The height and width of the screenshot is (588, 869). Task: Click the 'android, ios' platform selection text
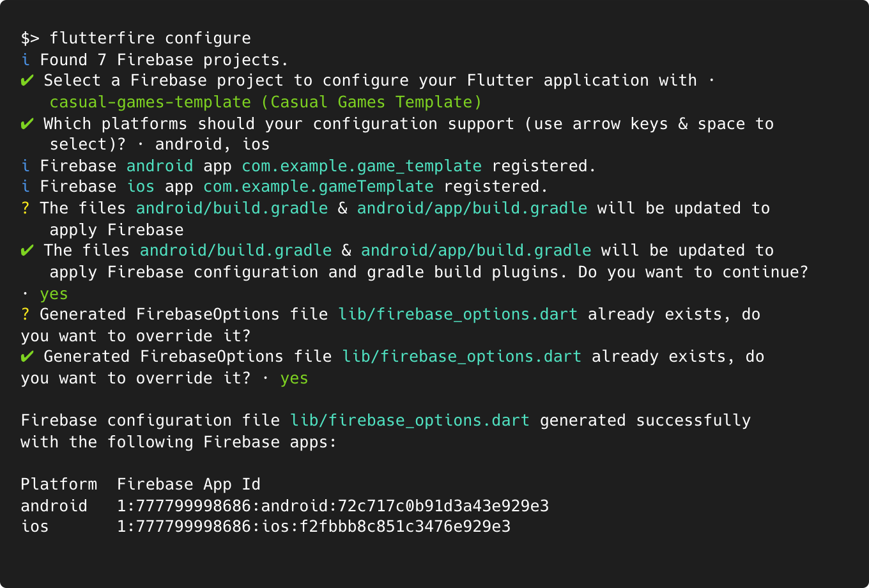point(212,144)
